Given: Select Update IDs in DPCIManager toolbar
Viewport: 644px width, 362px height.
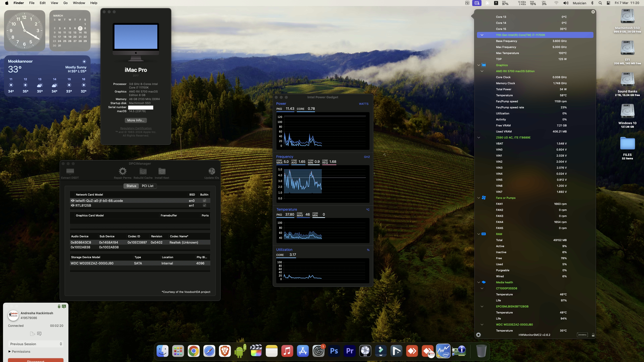Looking at the screenshot, I should (211, 171).
